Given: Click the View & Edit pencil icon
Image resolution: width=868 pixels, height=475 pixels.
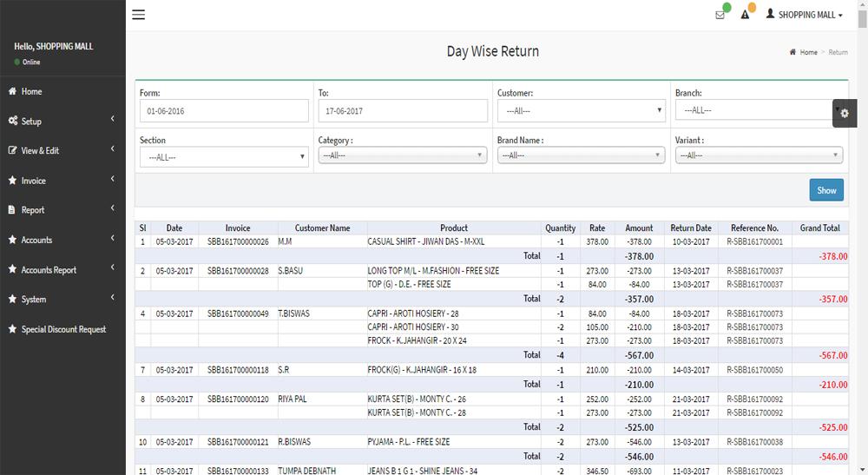Looking at the screenshot, I should [x=12, y=150].
